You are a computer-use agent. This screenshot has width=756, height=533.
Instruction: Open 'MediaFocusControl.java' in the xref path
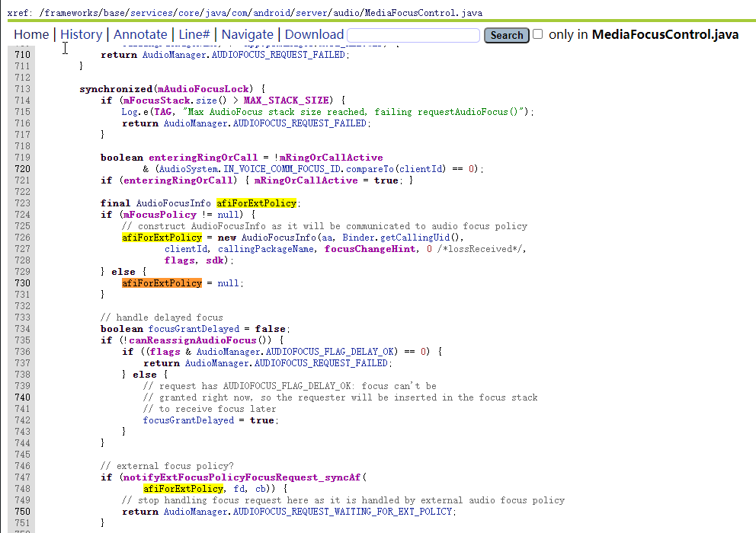(423, 13)
